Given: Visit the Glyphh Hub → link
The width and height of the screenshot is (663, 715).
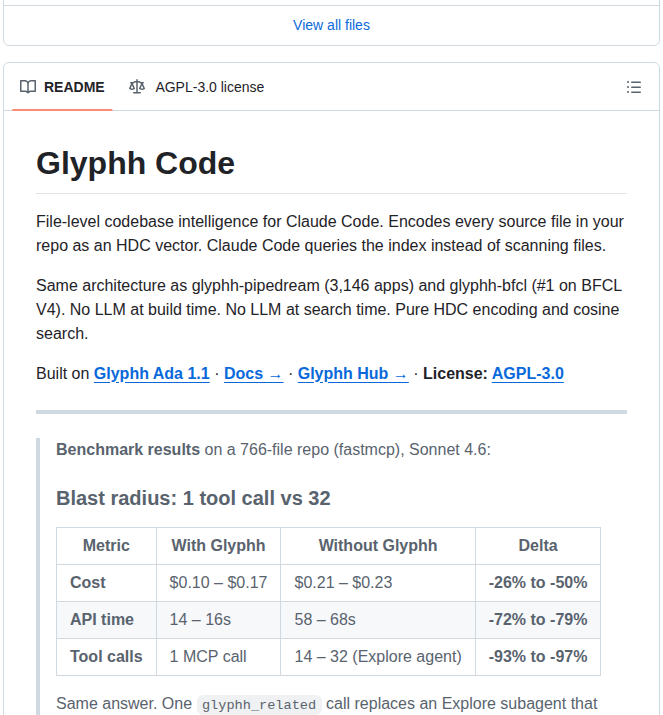Looking at the screenshot, I should [353, 373].
